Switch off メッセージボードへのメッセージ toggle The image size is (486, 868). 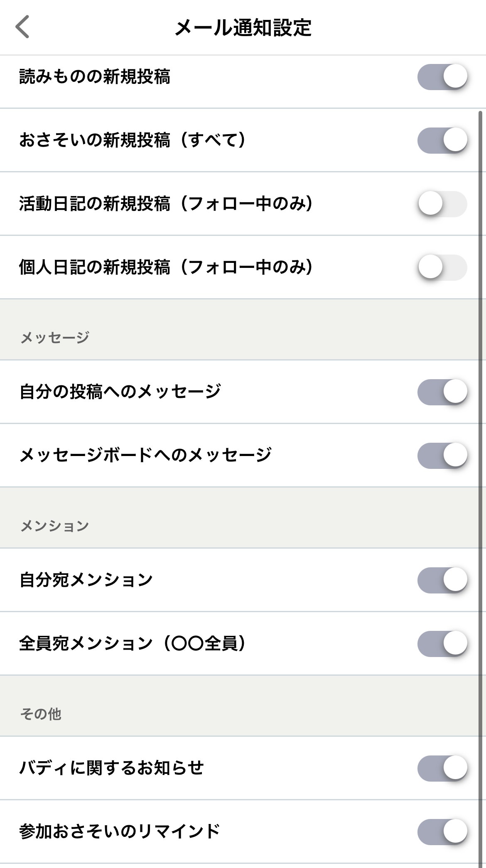442,456
